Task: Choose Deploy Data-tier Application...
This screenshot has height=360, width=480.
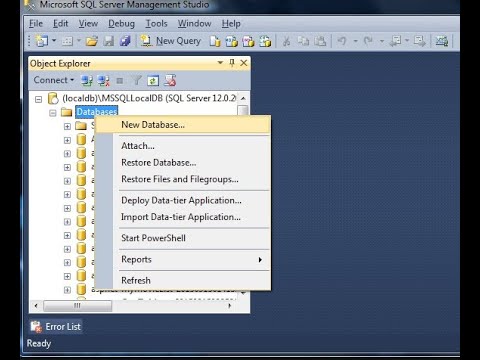Action: pos(183,200)
